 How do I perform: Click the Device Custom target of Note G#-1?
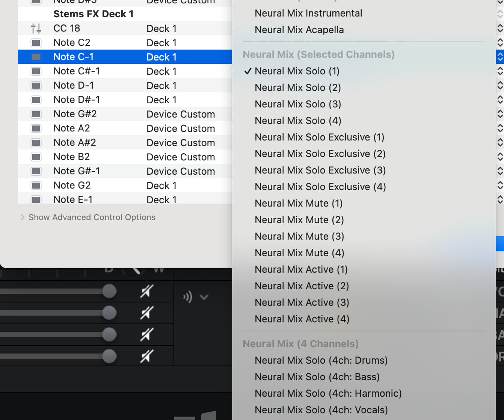click(181, 171)
